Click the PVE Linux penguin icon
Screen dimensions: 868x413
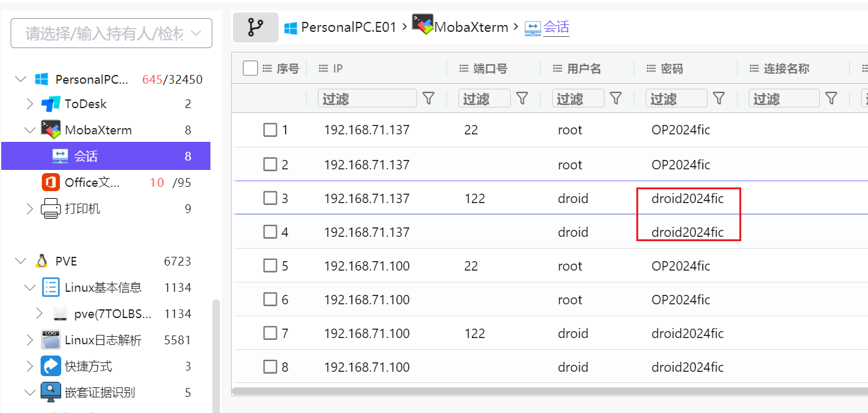pyautogui.click(x=42, y=261)
